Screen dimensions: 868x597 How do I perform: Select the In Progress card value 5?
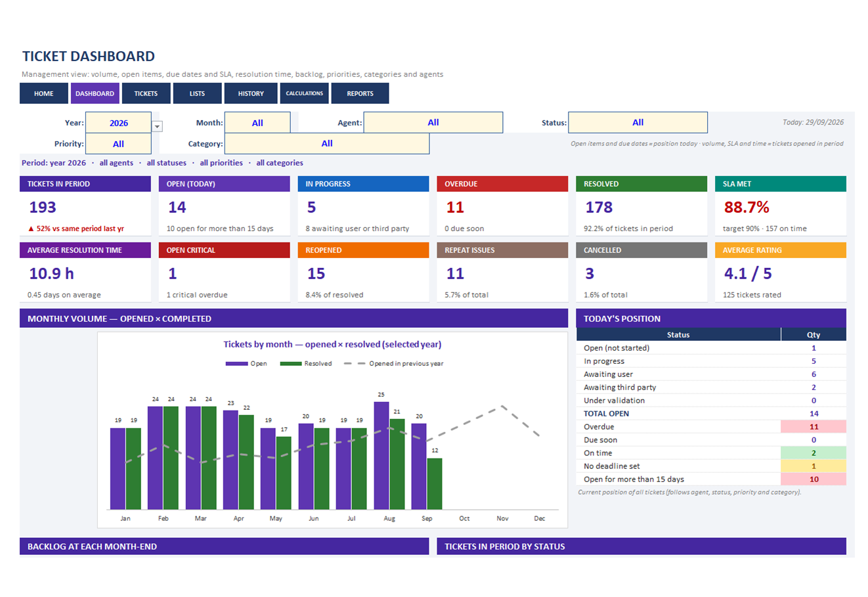coord(312,208)
